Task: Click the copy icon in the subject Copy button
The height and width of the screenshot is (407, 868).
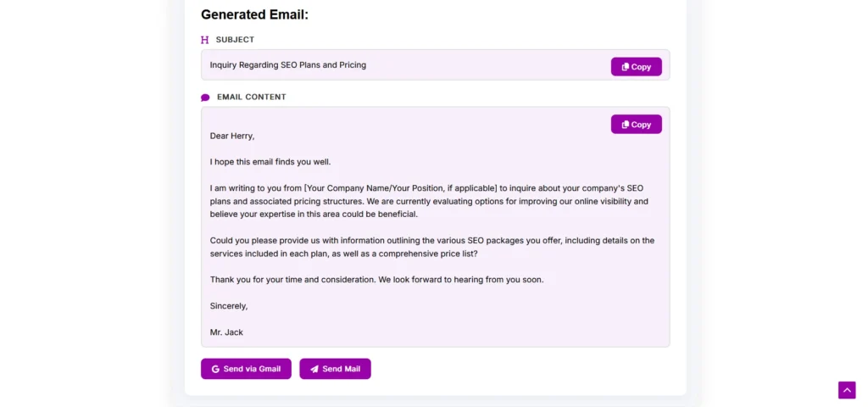Action: click(626, 67)
